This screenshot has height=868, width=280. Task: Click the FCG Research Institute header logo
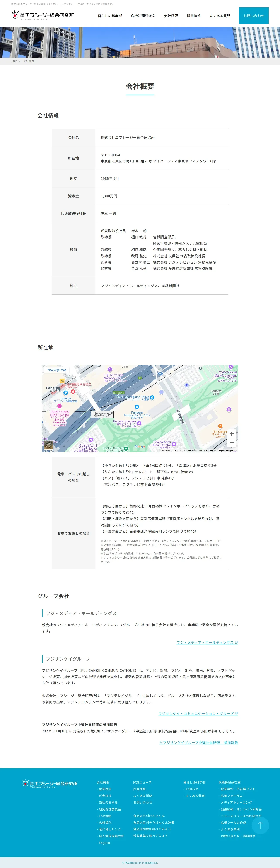(x=43, y=15)
